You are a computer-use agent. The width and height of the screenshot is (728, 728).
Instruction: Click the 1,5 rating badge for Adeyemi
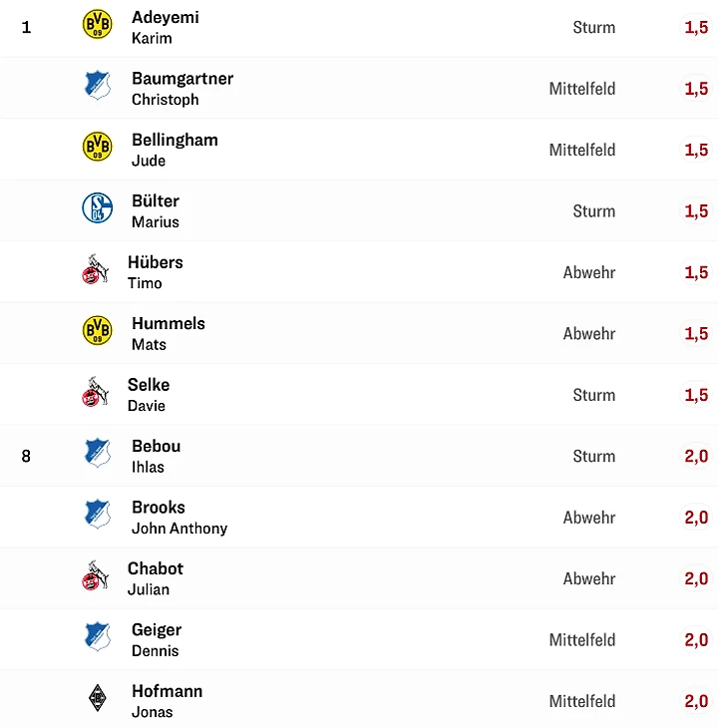(x=696, y=27)
